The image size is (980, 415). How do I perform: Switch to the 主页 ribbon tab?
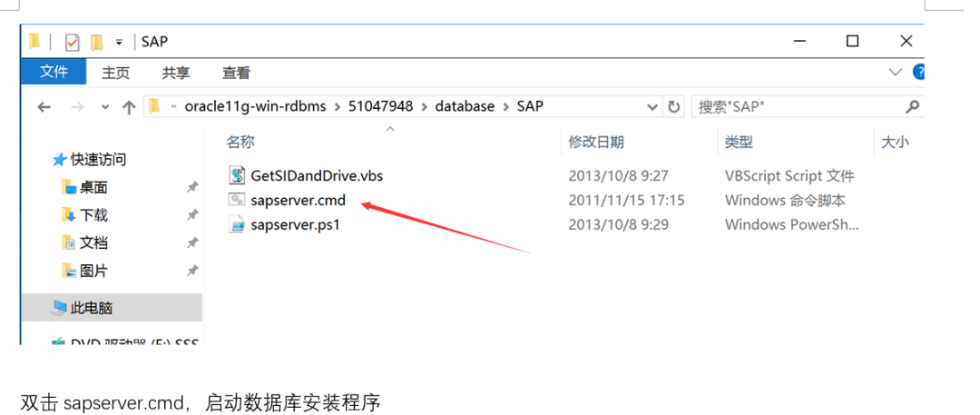115,74
